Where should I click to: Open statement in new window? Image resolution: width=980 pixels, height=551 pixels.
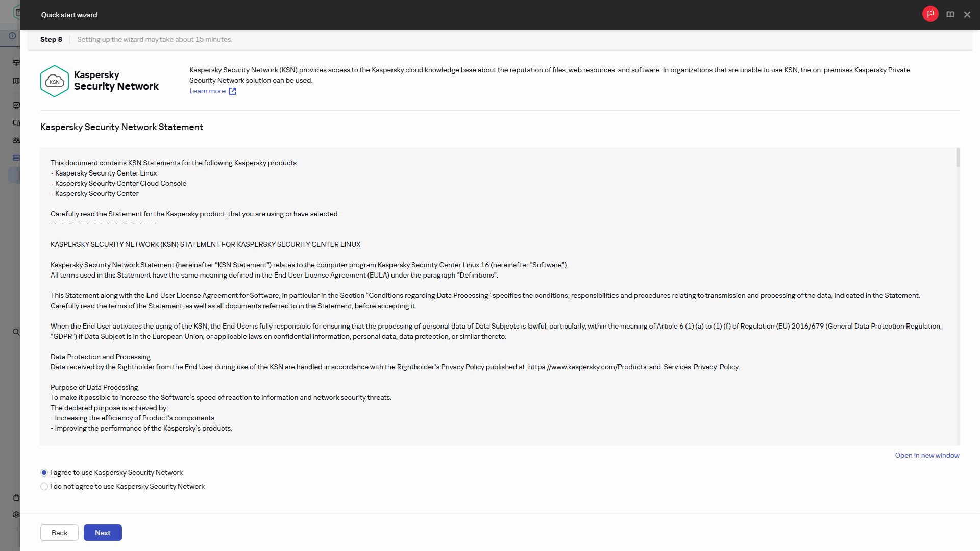[927, 455]
